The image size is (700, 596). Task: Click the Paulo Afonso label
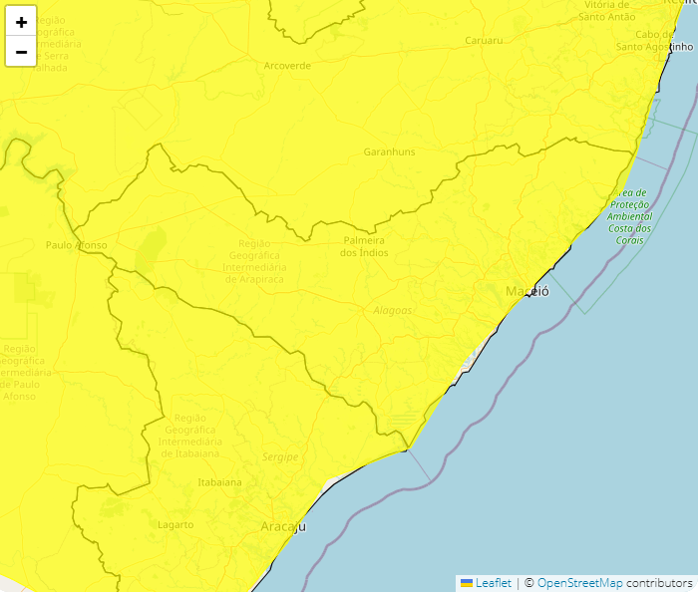pyautogui.click(x=76, y=244)
